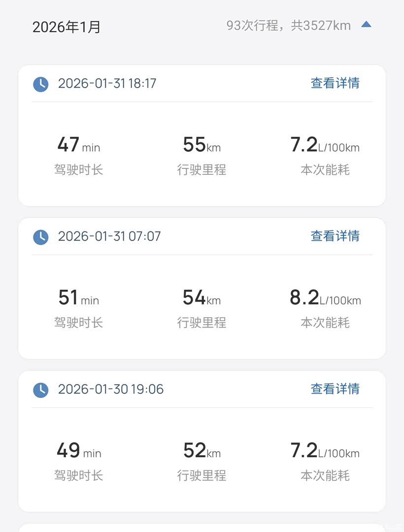The image size is (404, 532).
Task: Click clock icon for the 07:07 trip
Action: pos(41,237)
